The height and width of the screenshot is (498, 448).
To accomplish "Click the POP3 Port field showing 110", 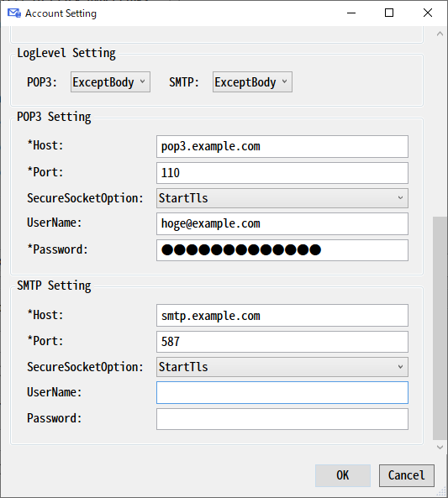I will (x=282, y=173).
